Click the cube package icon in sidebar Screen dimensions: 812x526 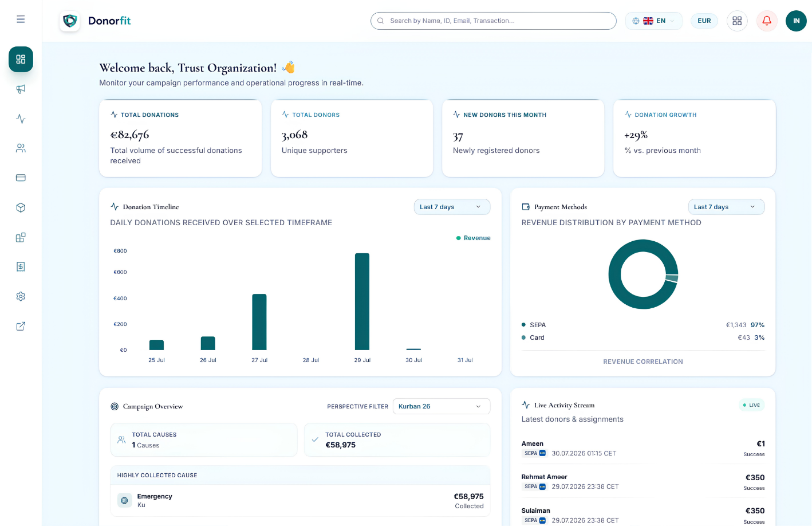(21, 207)
